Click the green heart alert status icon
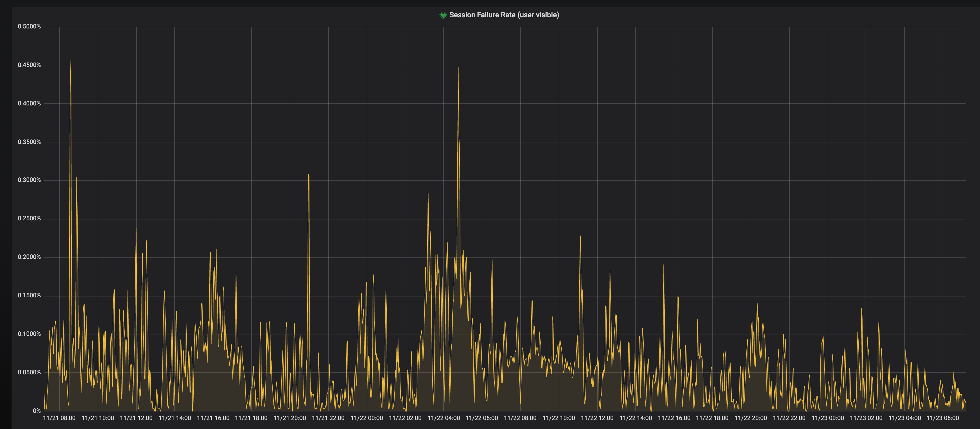Screen dimensions: 980x429 (443, 15)
